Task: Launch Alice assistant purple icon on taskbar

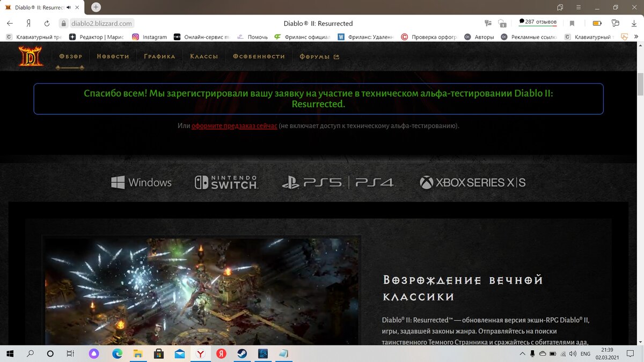Action: 94,354
